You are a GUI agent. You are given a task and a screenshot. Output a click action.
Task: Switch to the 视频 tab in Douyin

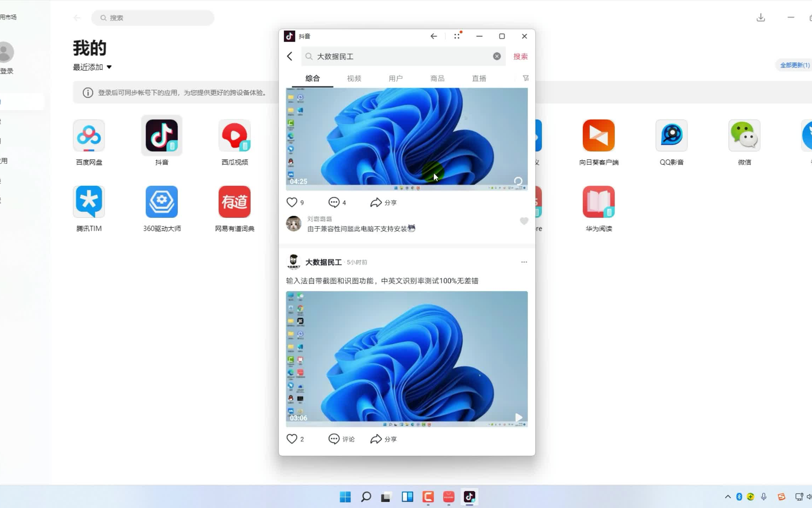tap(353, 78)
